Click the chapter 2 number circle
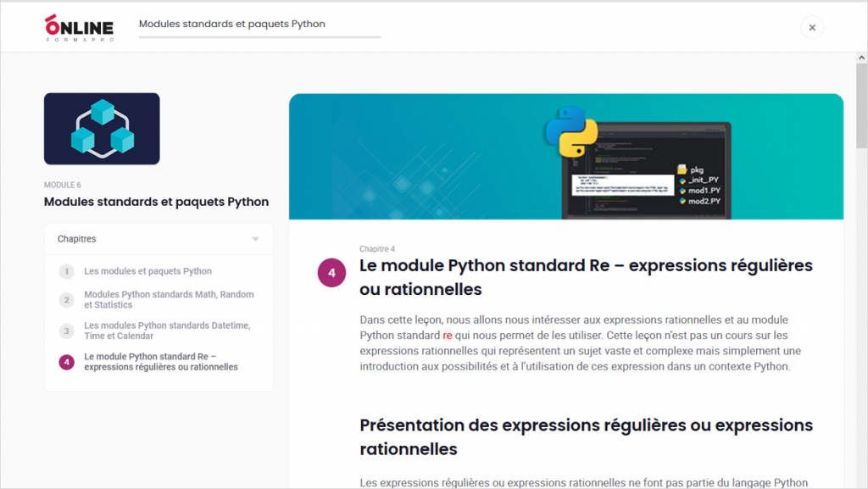Screen dimensions: 868x489 (x=66, y=300)
